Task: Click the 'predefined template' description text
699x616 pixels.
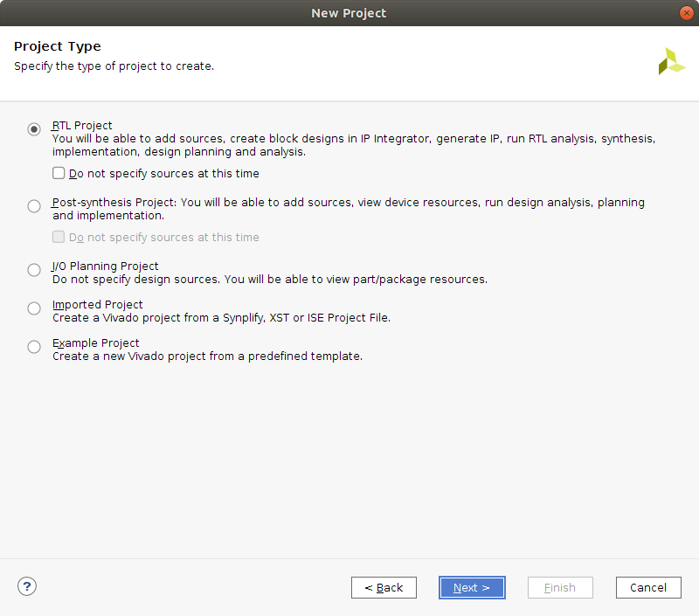Action: coord(208,356)
